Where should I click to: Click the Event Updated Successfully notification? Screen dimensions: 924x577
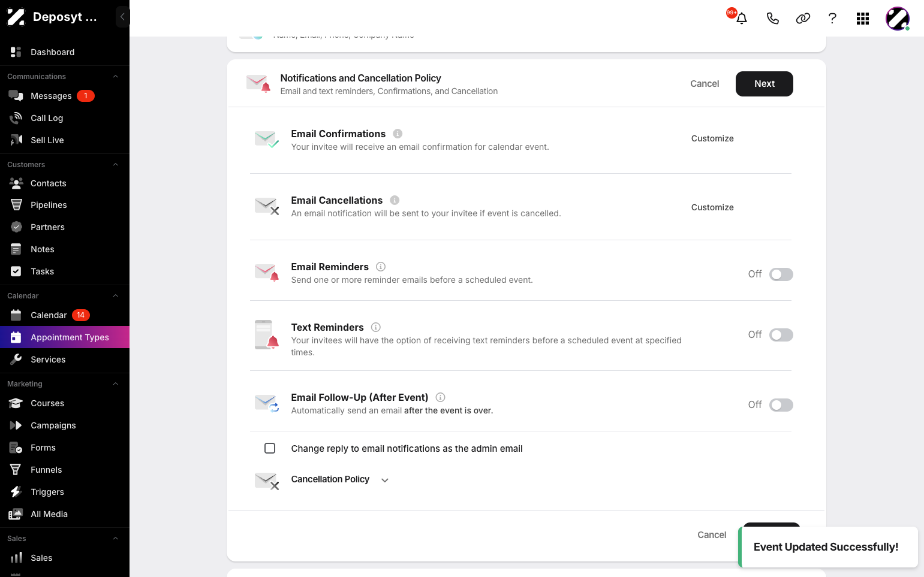pos(828,547)
